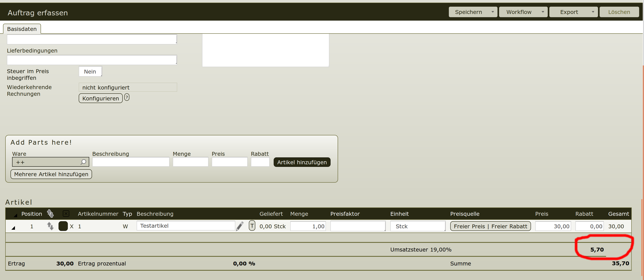
Task: Focus the Menge field in Add Parts
Action: coord(191,162)
